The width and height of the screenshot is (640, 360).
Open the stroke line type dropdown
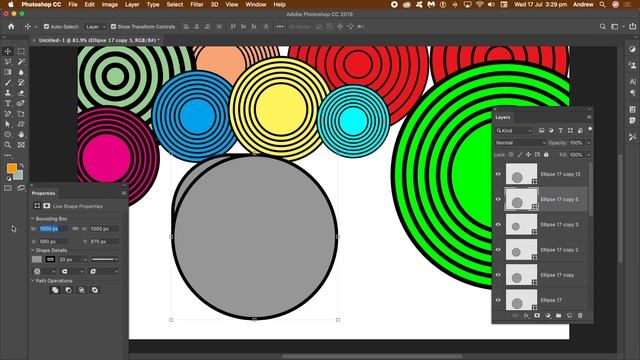click(x=104, y=260)
